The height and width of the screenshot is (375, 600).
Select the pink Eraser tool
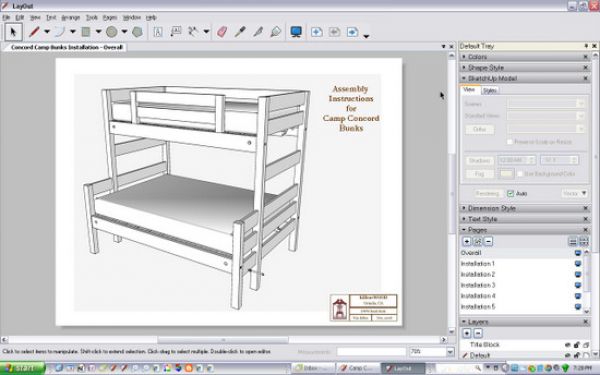(x=222, y=32)
